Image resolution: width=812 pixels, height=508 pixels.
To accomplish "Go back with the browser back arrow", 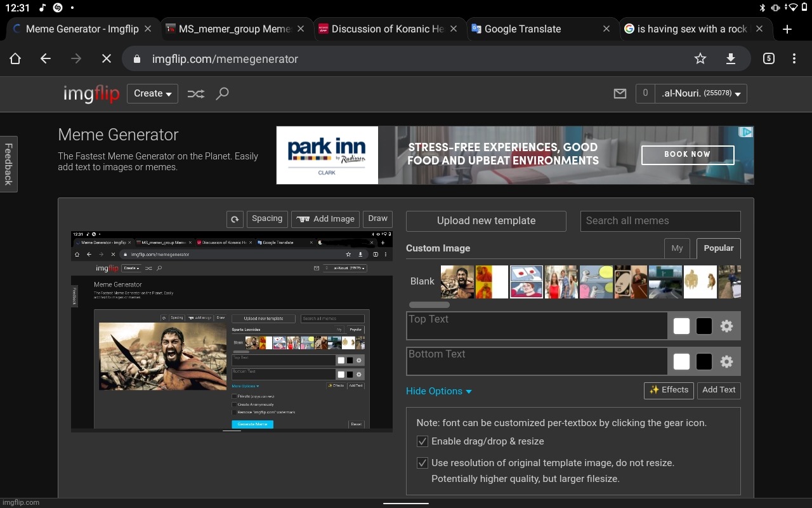I will (46, 59).
